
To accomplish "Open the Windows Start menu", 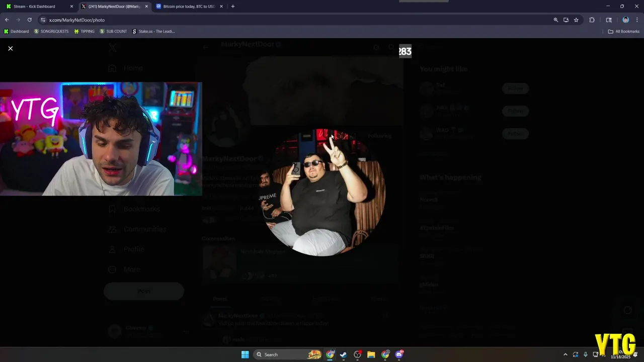I will pos(245,354).
